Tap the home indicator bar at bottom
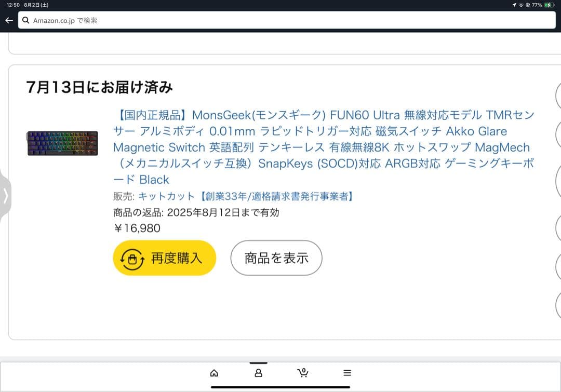 click(x=280, y=387)
